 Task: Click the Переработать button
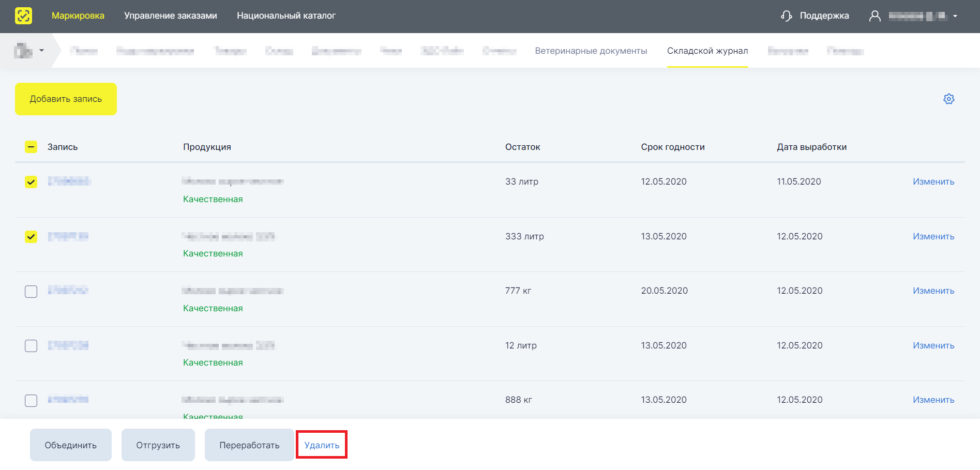tap(249, 445)
